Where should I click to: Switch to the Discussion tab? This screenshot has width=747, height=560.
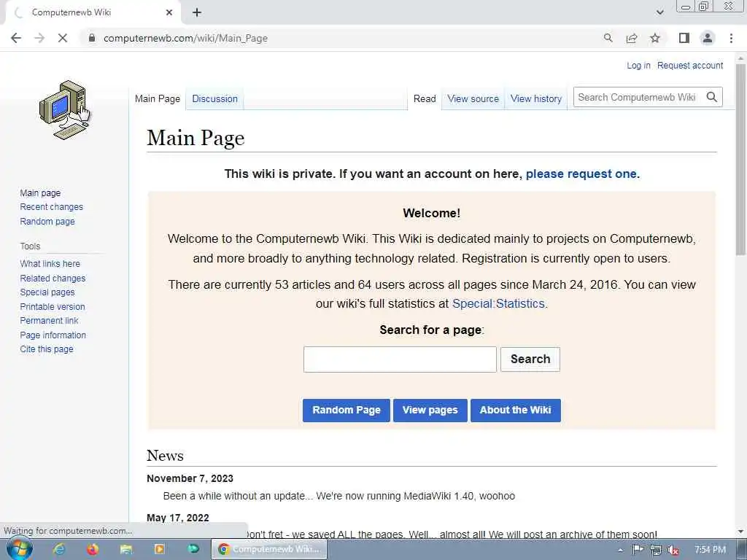(x=214, y=98)
